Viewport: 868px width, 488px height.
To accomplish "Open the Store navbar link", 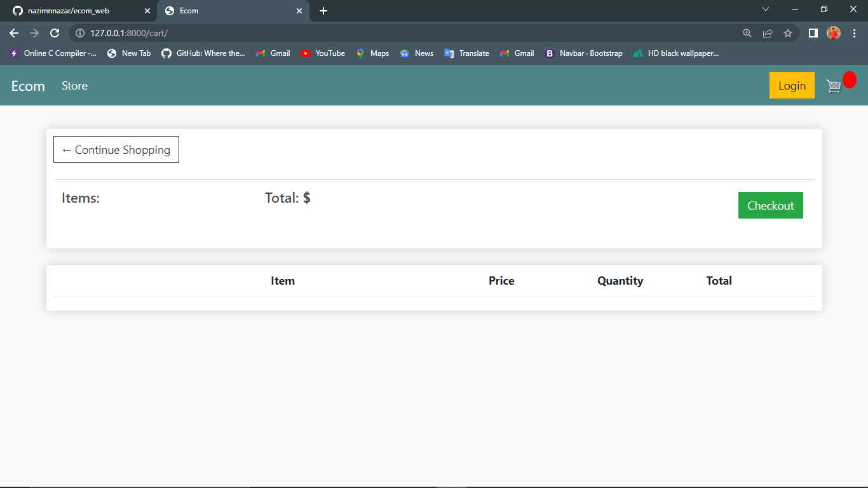I will coord(74,86).
